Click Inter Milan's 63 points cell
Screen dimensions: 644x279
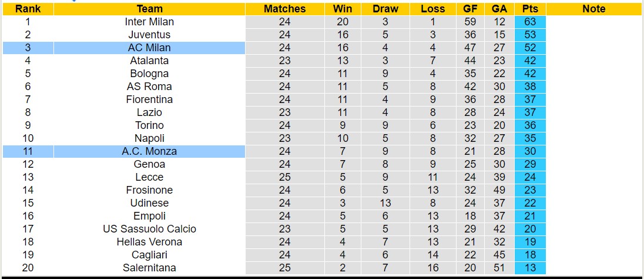(530, 22)
